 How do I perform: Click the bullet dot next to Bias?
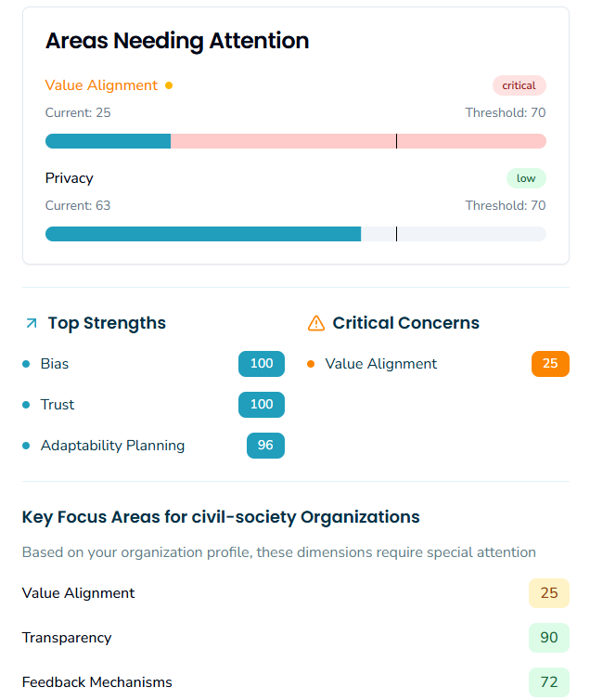tap(27, 364)
